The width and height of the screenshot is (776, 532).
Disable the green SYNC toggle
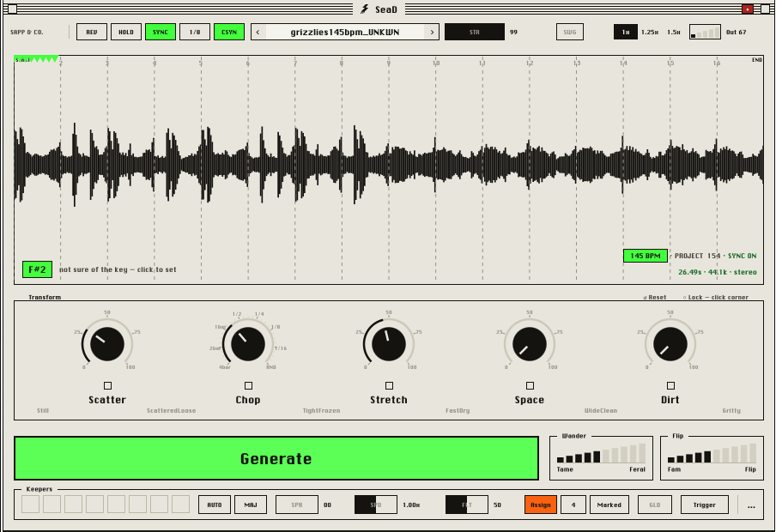[161, 32]
